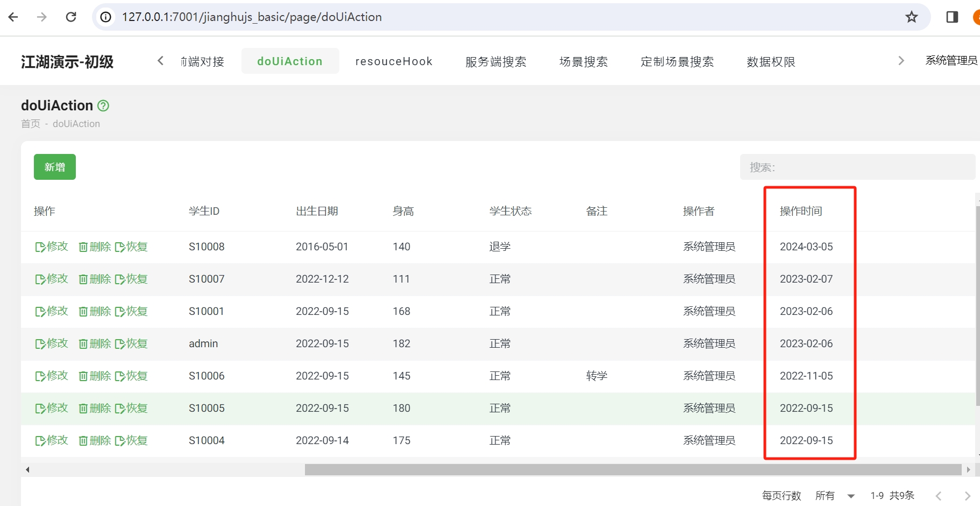Click the 恢复 icon for student S10005
Image resolution: width=980 pixels, height=506 pixels.
[x=132, y=408]
